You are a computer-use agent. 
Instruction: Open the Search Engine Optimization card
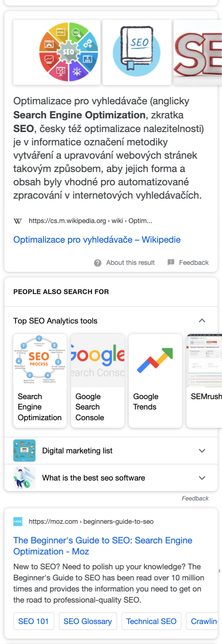pyautogui.click(x=40, y=381)
